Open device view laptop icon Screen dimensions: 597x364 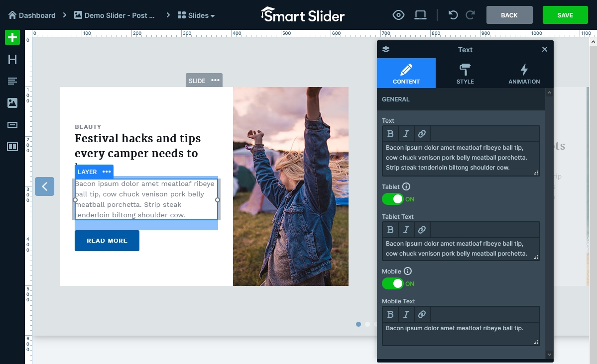coord(420,15)
